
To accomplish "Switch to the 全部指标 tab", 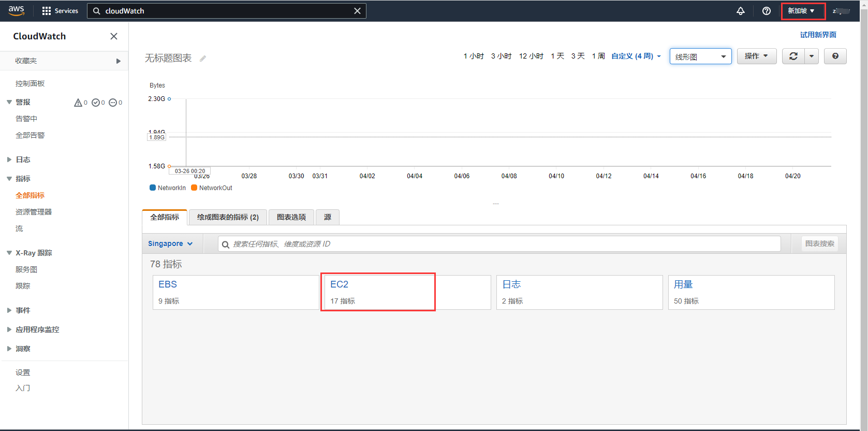I will pyautogui.click(x=165, y=217).
